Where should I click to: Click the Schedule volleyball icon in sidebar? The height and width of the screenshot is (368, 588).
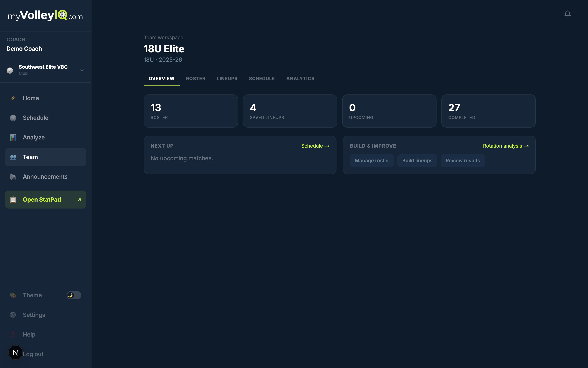tap(13, 118)
